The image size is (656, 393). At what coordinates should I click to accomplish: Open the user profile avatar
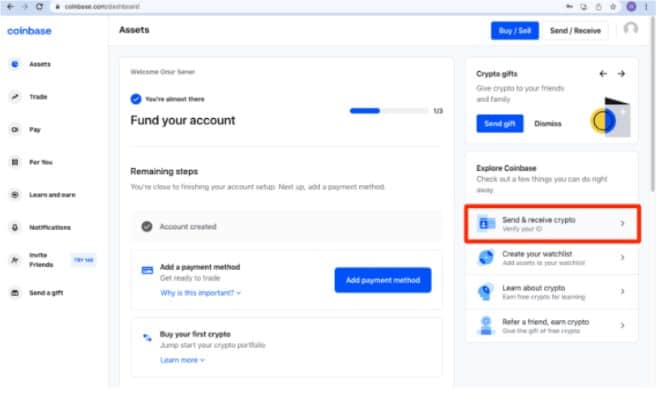pyautogui.click(x=630, y=29)
